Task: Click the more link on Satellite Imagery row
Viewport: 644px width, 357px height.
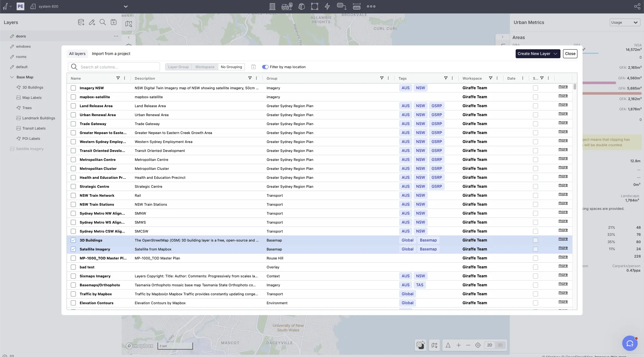Action: 563,248
